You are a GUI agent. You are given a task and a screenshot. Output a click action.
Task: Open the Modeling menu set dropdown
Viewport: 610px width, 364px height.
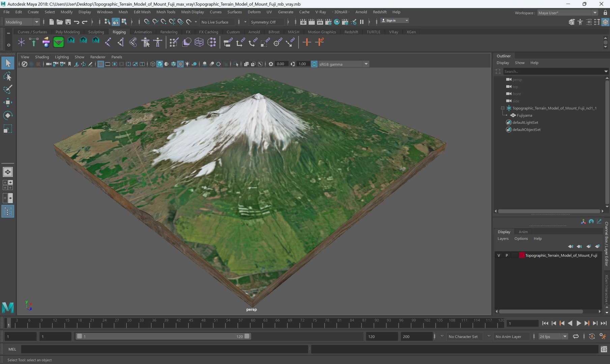22,22
